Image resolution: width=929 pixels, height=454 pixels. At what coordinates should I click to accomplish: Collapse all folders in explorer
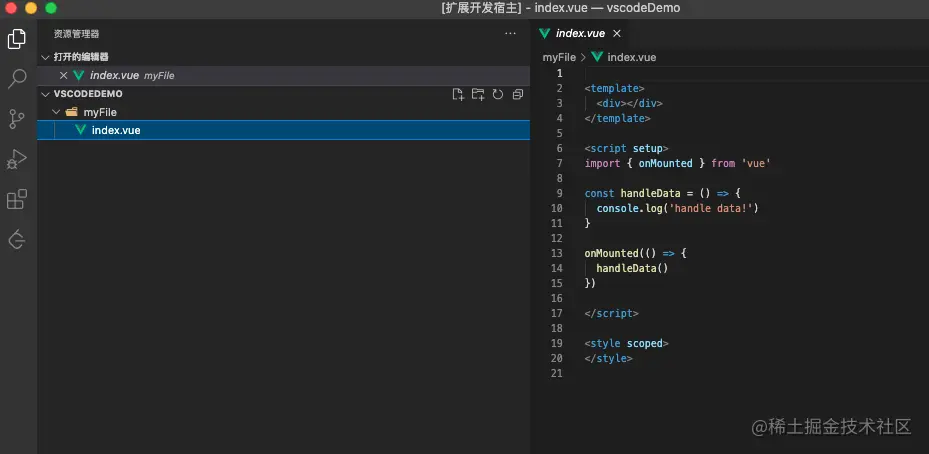click(518, 94)
